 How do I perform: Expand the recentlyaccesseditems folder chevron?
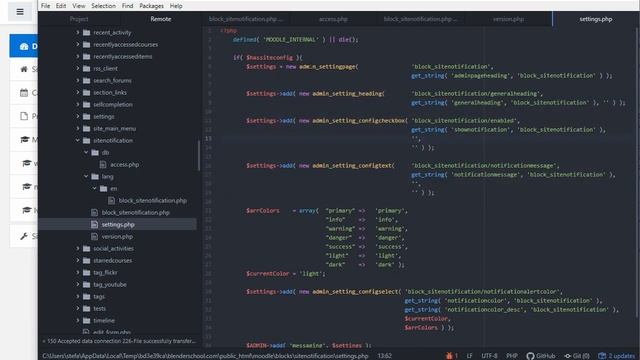click(x=78, y=56)
